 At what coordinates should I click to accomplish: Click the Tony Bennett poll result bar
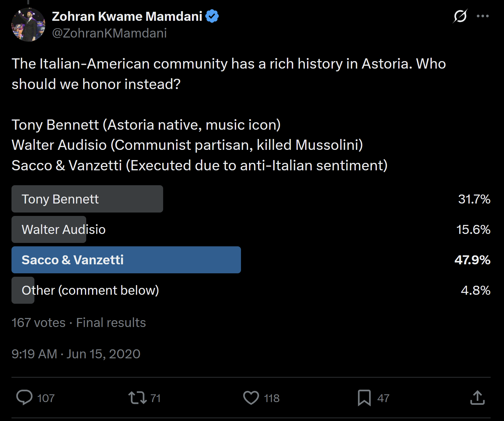(87, 199)
